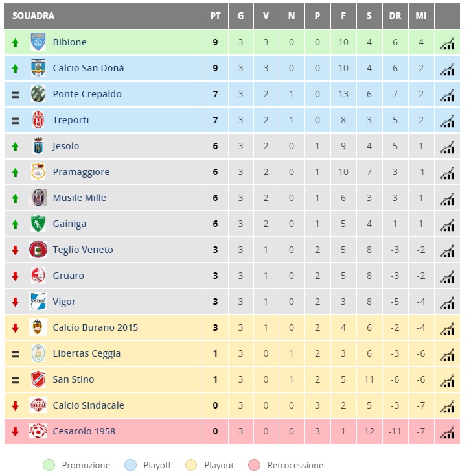Click the San Stino red shield logo

[x=38, y=379]
